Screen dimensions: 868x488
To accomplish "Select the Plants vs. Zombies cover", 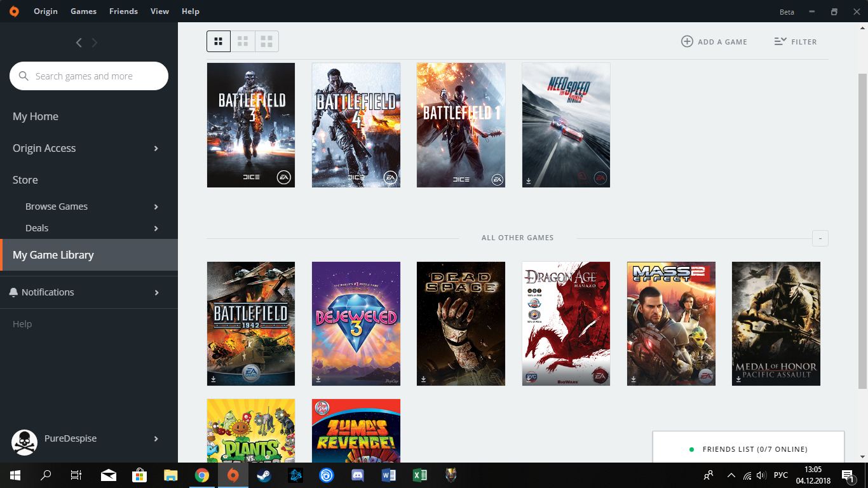I will point(251,431).
